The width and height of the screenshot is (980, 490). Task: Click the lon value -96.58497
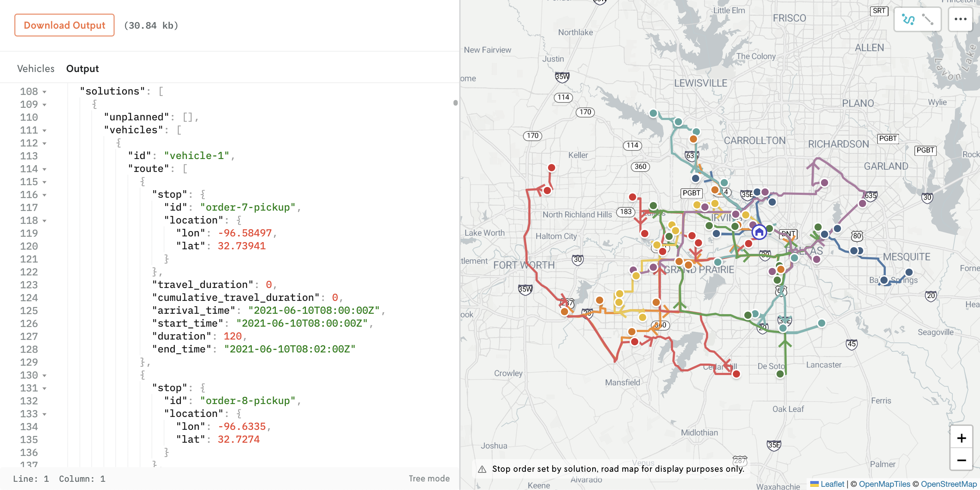(245, 233)
